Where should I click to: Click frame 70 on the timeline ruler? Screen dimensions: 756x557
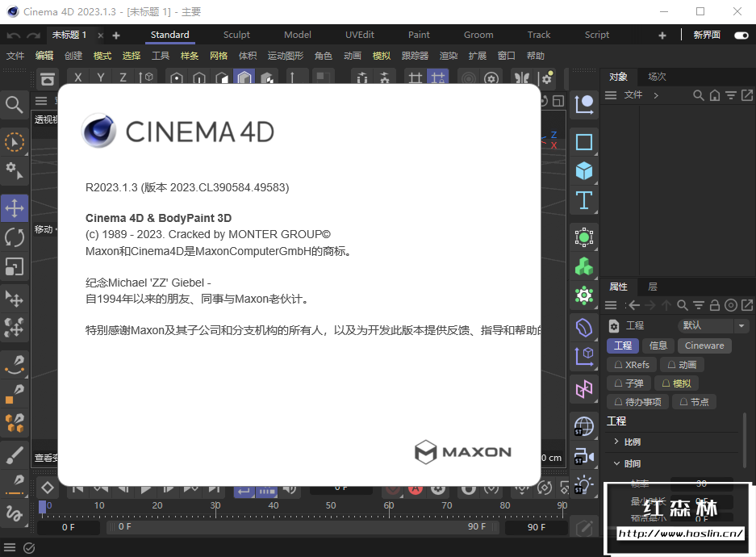pyautogui.click(x=447, y=506)
